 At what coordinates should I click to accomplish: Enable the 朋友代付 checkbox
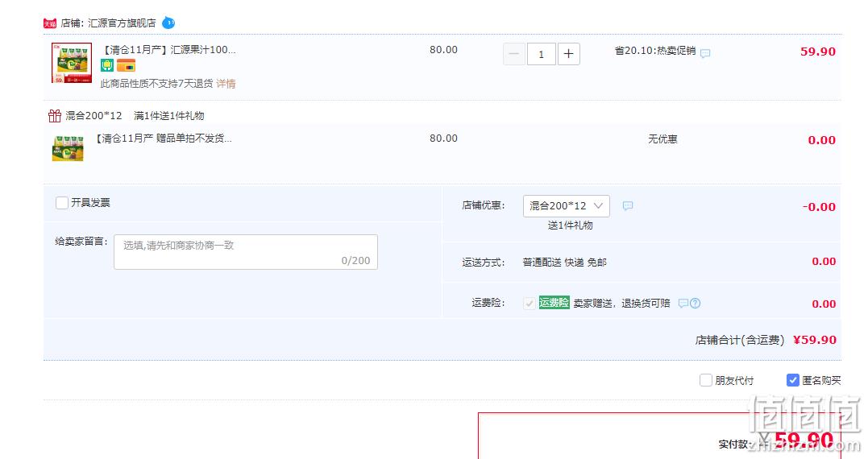(x=705, y=380)
